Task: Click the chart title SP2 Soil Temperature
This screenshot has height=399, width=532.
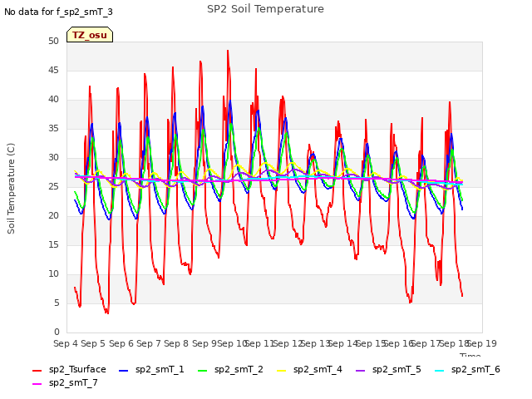Action: pos(265,9)
